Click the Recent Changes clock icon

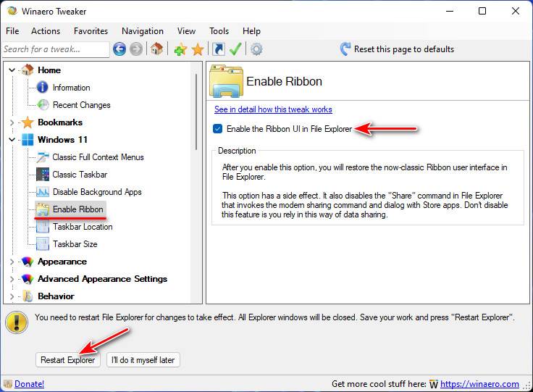pos(43,105)
